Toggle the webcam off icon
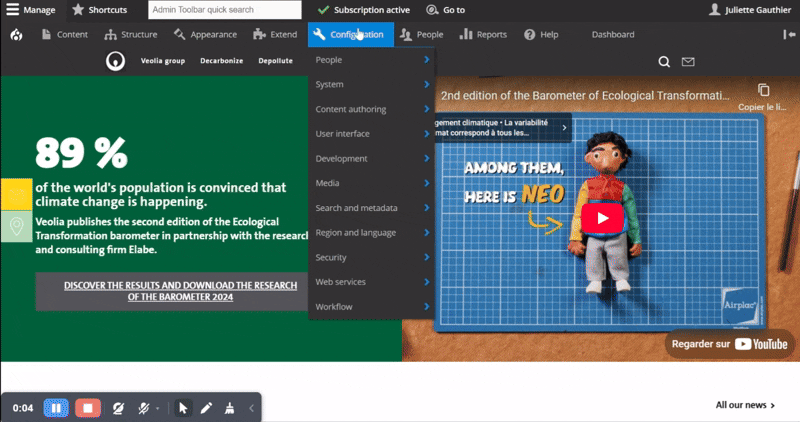Image resolution: width=800 pixels, height=422 pixels. (120, 408)
